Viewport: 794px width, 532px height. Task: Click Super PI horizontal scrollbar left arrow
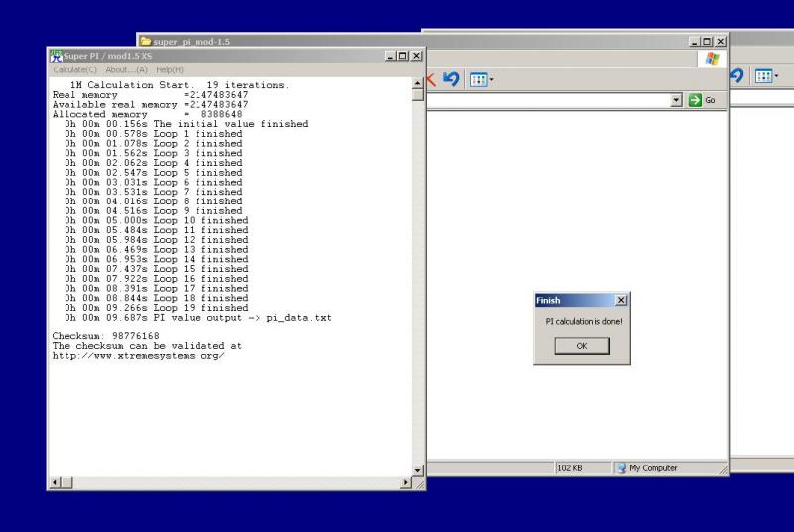[56, 483]
